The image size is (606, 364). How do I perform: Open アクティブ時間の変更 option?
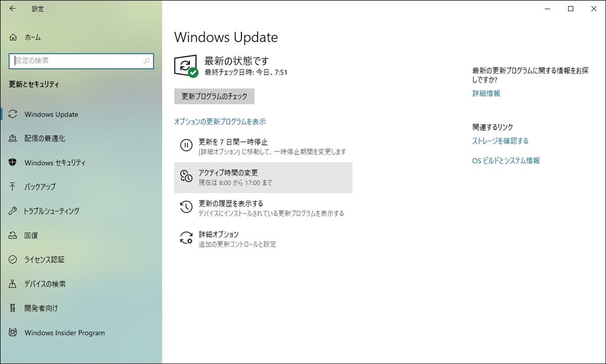(263, 178)
